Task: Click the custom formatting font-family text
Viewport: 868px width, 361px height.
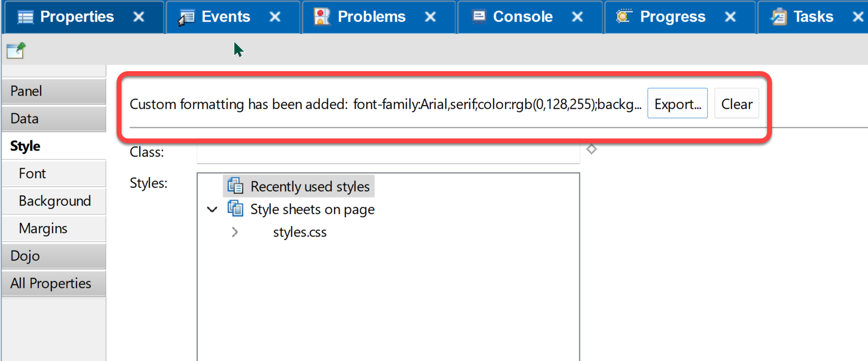Action: (497, 104)
